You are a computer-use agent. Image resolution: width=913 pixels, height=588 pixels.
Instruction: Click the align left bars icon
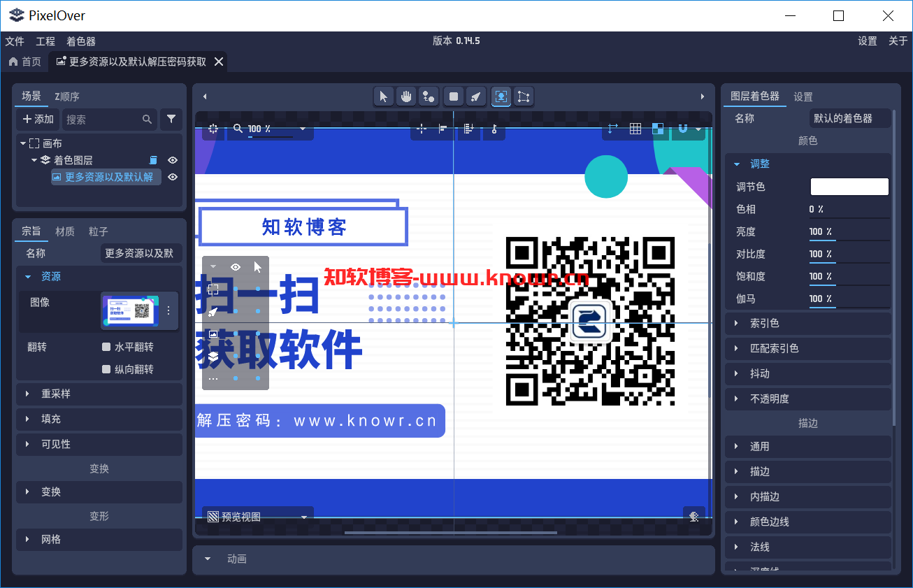[x=443, y=129]
